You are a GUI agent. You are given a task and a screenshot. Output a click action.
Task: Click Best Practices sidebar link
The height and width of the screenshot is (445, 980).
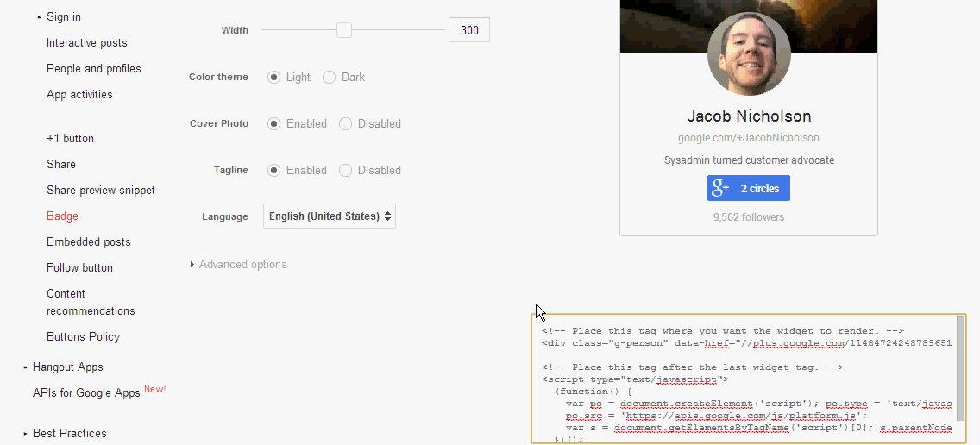[69, 434]
